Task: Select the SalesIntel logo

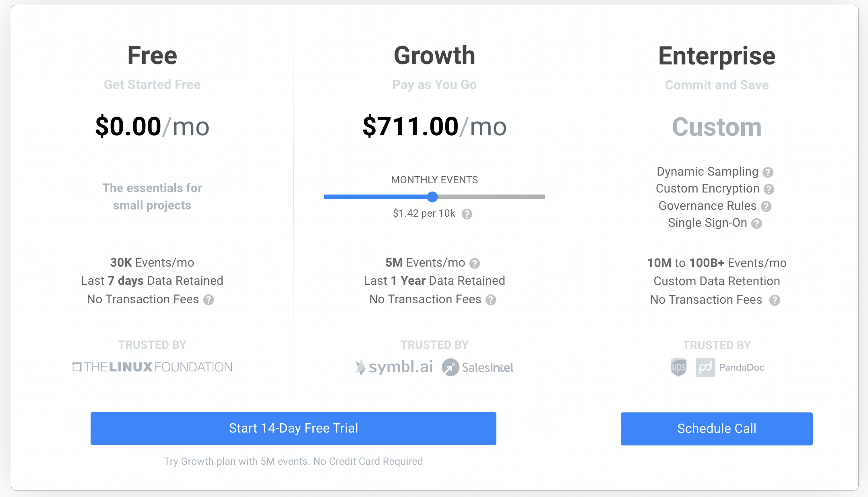Action: [x=477, y=367]
